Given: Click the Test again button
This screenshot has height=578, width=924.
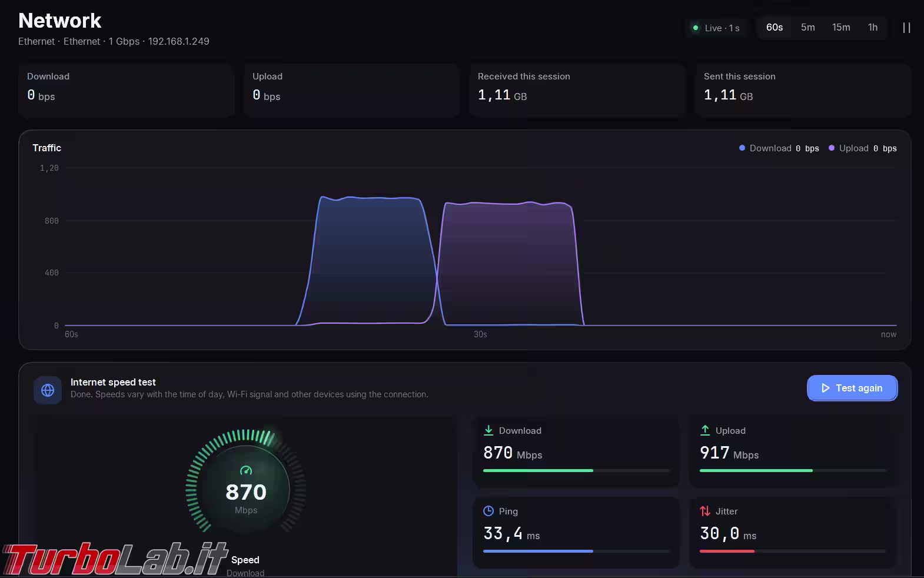Looking at the screenshot, I should (x=852, y=388).
